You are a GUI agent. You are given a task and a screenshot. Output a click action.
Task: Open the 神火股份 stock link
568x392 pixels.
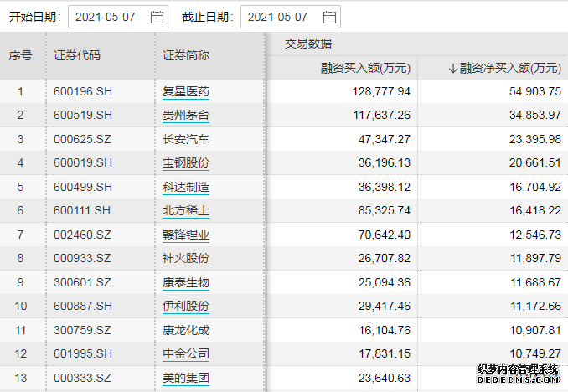186,258
